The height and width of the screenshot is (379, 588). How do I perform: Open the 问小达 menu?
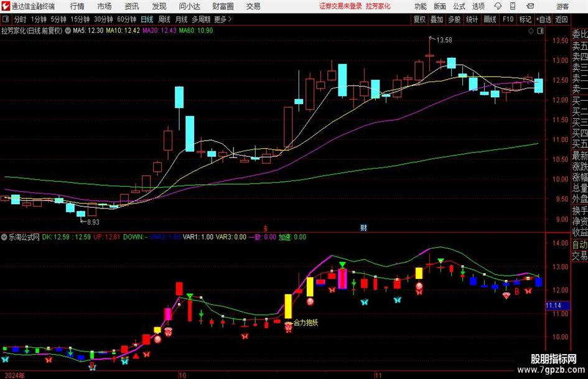[x=189, y=6]
